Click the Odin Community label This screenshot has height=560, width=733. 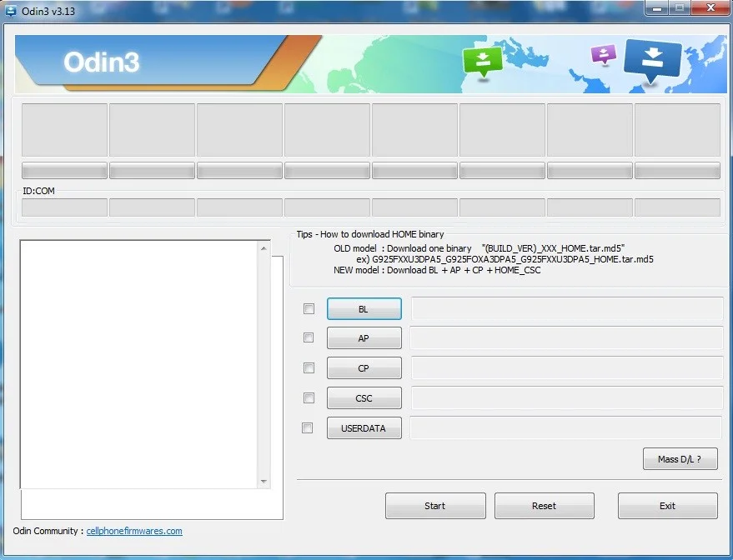point(48,531)
